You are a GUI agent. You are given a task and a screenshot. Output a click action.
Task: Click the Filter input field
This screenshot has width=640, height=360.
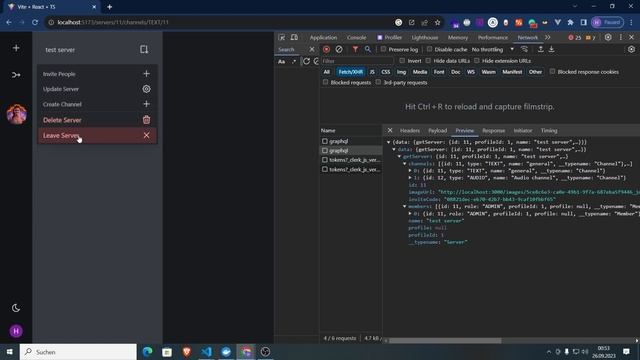coord(357,61)
